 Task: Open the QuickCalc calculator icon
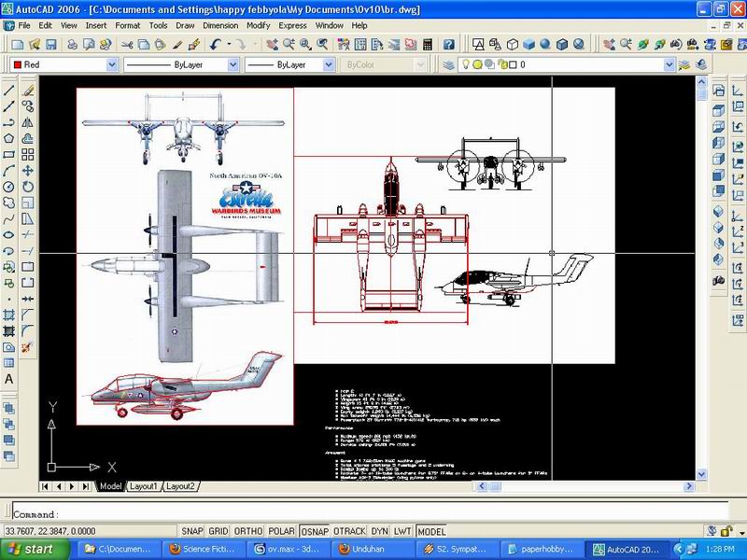[428, 45]
